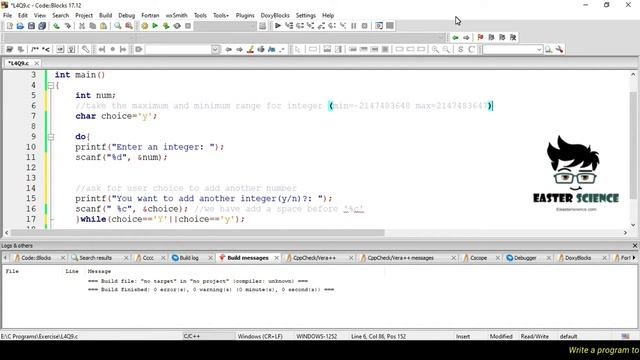Image resolution: width=640 pixels, height=360 pixels.
Task: Open the Plugins menu
Action: pos(245,15)
